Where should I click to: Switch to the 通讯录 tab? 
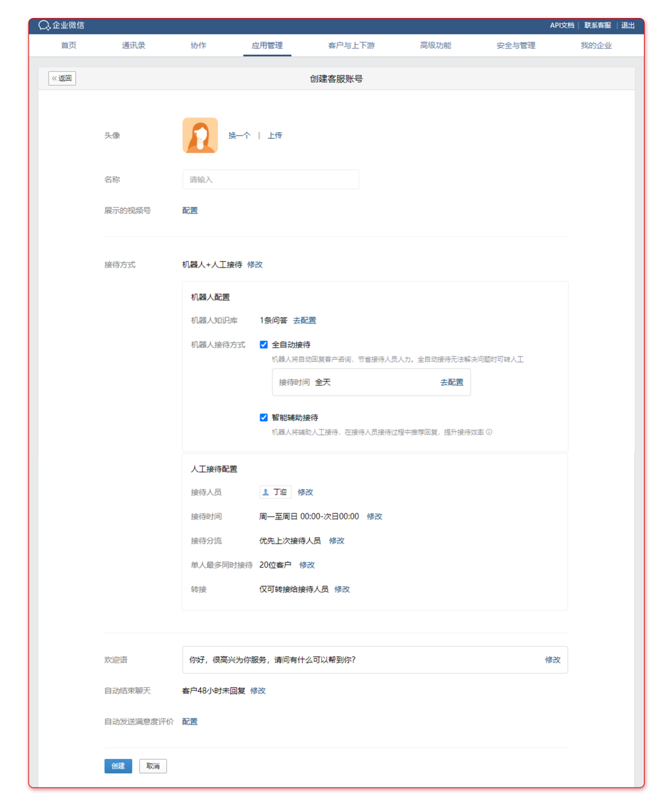click(133, 45)
